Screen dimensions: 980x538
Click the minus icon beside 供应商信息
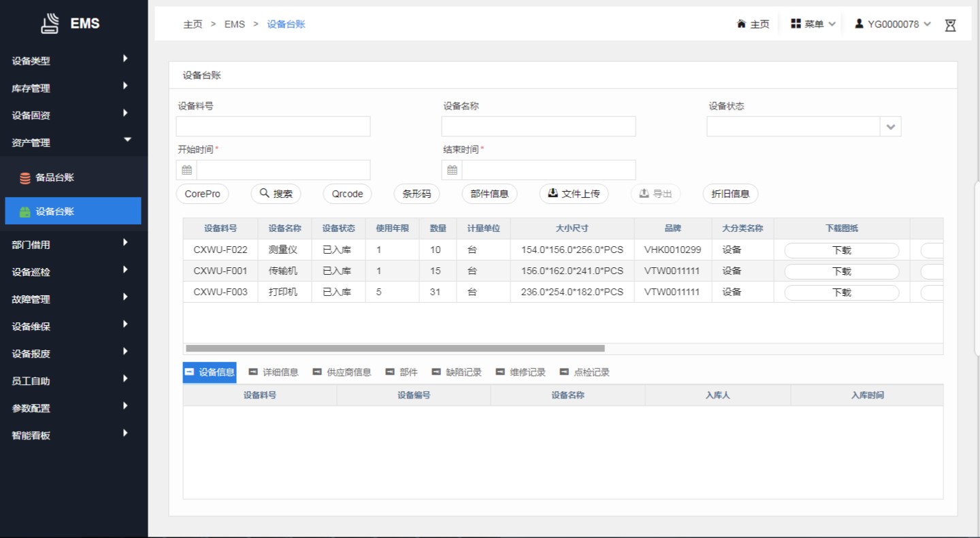[x=317, y=372]
